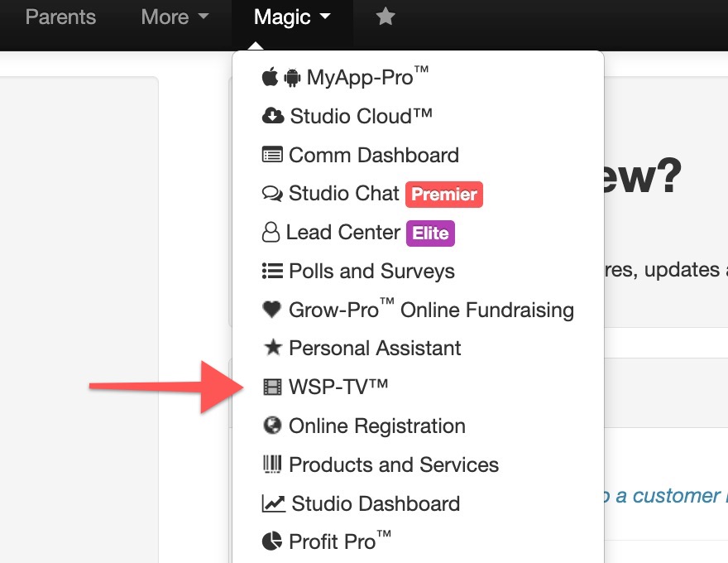Screen dimensions: 728x563
Task: Click the Elite badge on Lead Center
Action: tap(430, 233)
